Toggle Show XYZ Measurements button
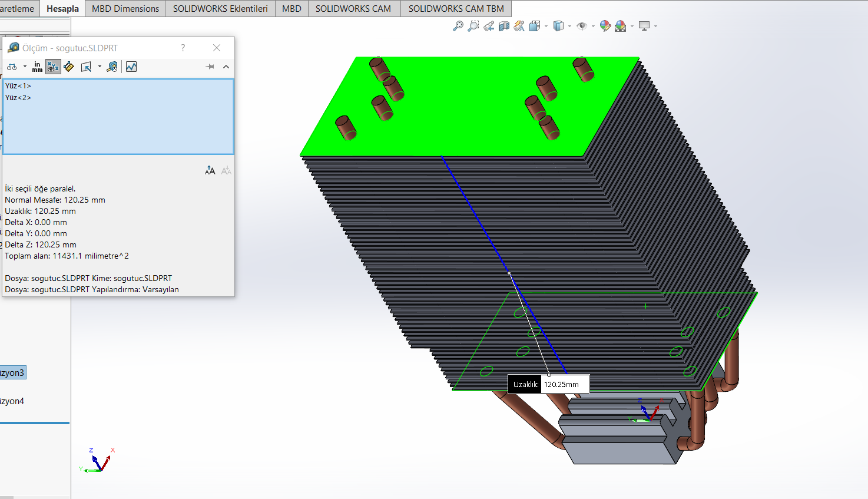Screen dimensions: 868x499 pyautogui.click(x=53, y=67)
